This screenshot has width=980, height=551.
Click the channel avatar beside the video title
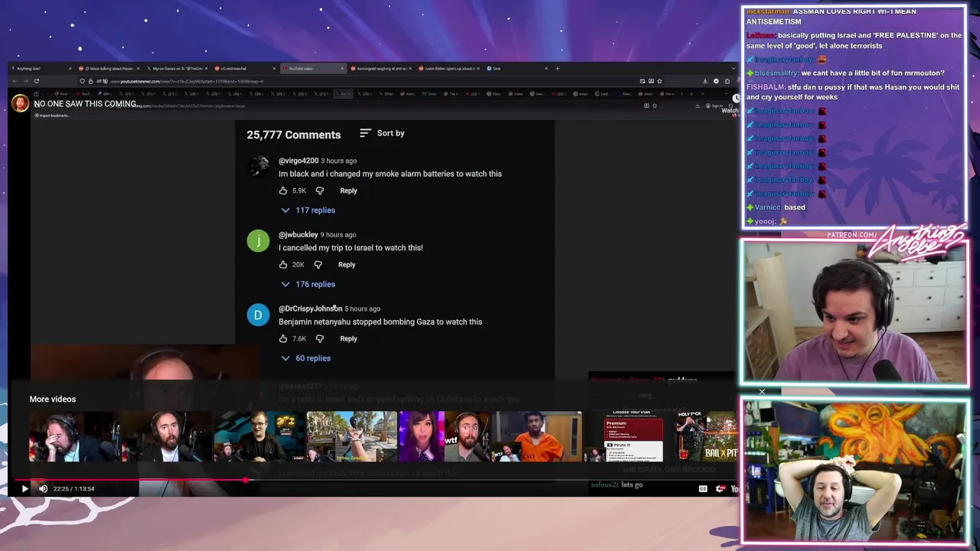(x=20, y=103)
